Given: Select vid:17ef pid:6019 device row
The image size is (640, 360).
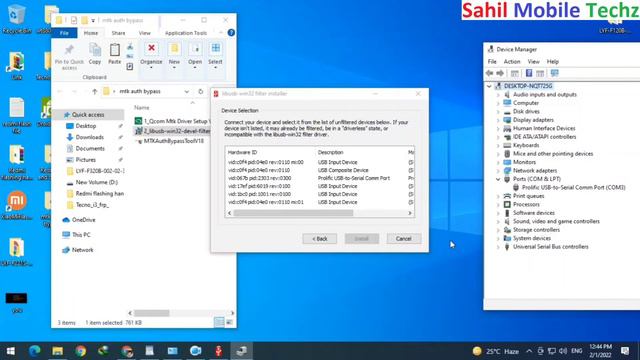Looking at the screenshot, I should 319,186.
